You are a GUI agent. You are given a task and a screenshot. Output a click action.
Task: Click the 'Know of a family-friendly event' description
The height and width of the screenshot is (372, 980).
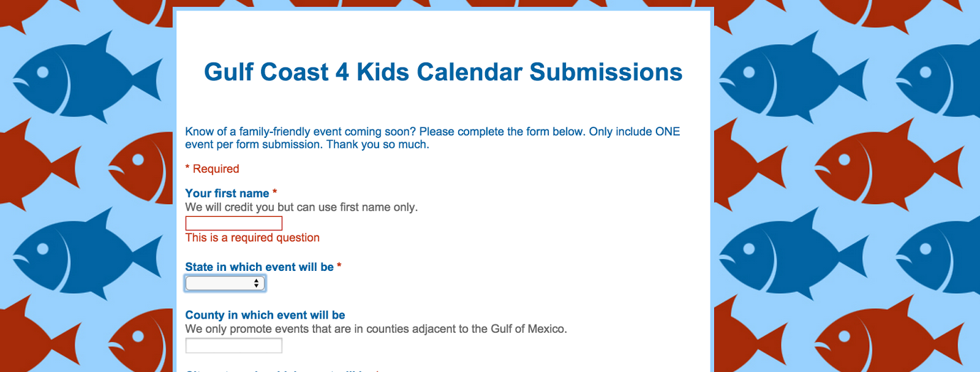tap(432, 138)
